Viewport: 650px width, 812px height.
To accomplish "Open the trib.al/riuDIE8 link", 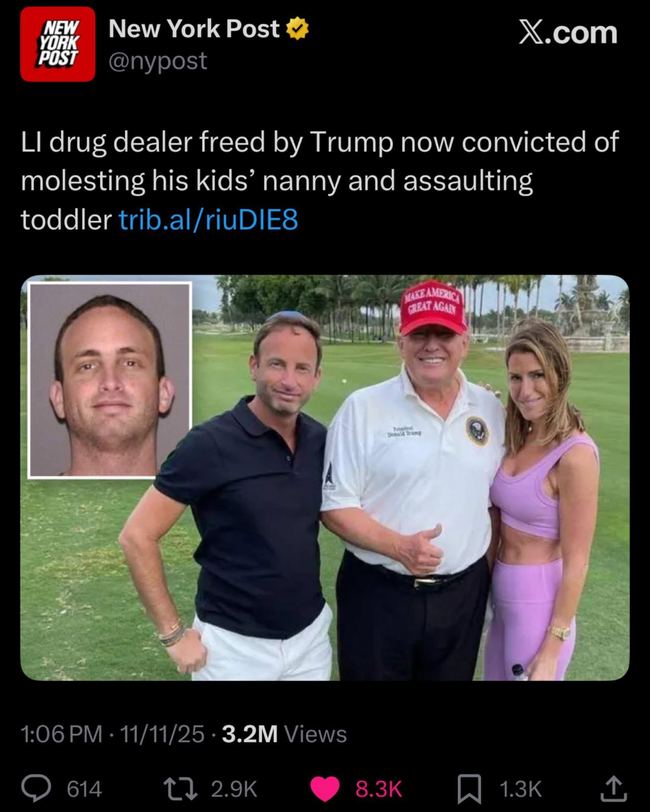I will click(x=208, y=219).
